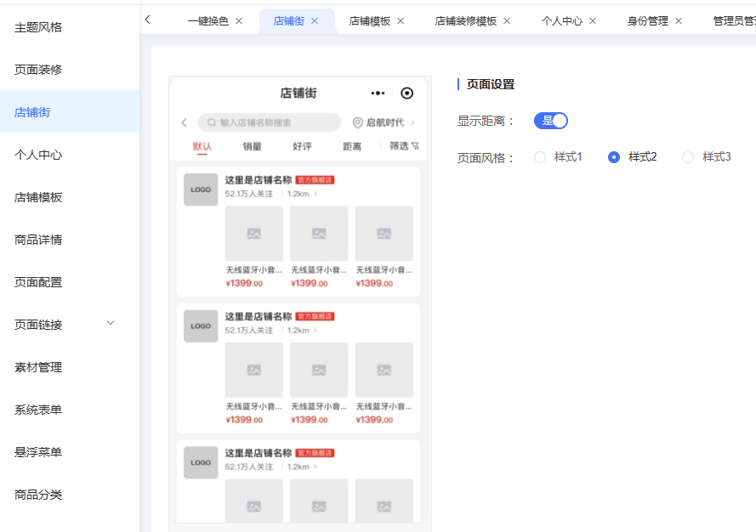
Task: Select the 样式1 page style radio
Action: 540,157
